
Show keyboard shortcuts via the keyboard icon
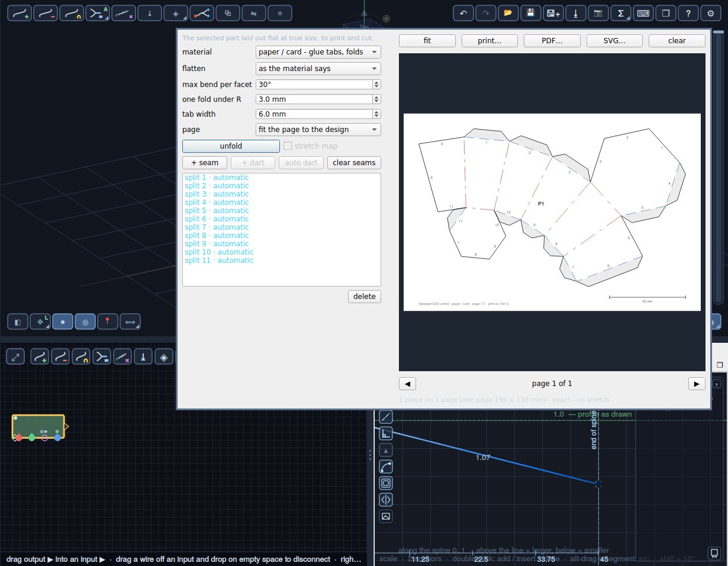coord(645,13)
